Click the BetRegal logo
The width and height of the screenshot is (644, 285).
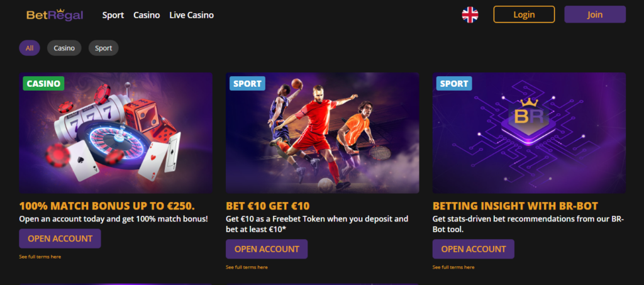[x=55, y=14]
